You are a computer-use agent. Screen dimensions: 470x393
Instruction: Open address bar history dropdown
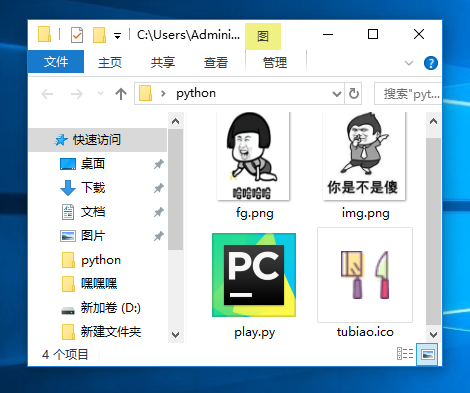coord(337,94)
